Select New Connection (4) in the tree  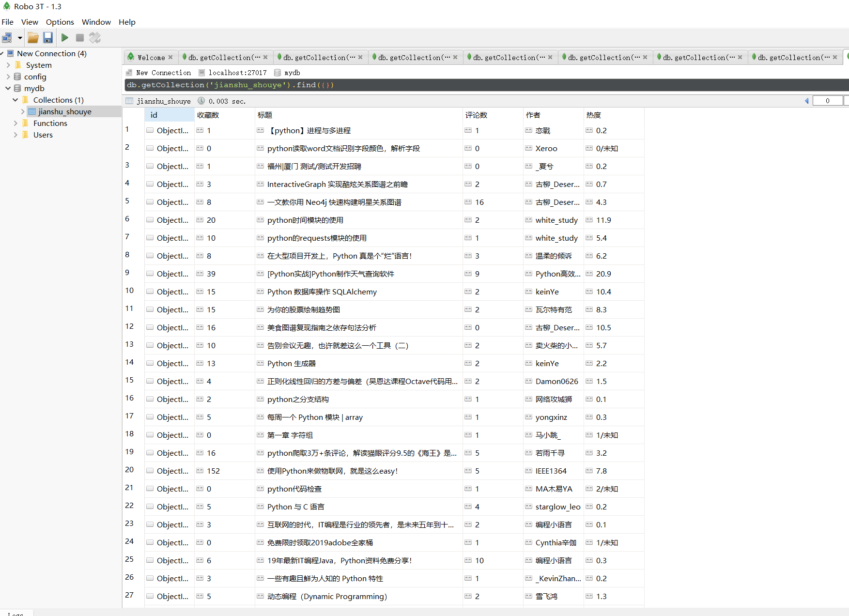(52, 53)
